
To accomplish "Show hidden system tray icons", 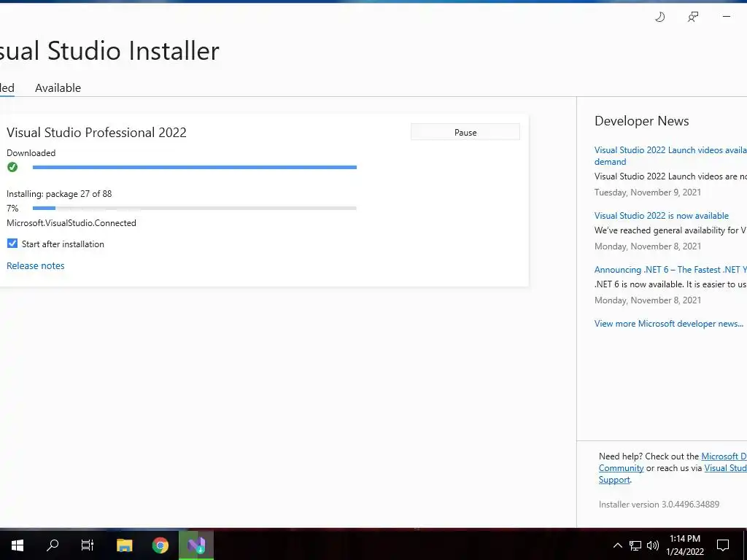I will 617,545.
